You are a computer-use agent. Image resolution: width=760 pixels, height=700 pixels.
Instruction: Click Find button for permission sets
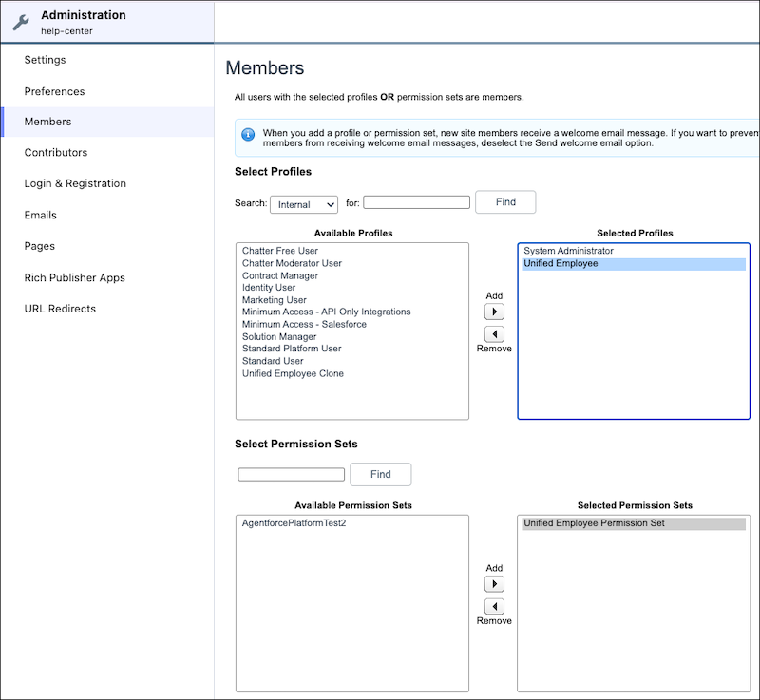pos(381,474)
